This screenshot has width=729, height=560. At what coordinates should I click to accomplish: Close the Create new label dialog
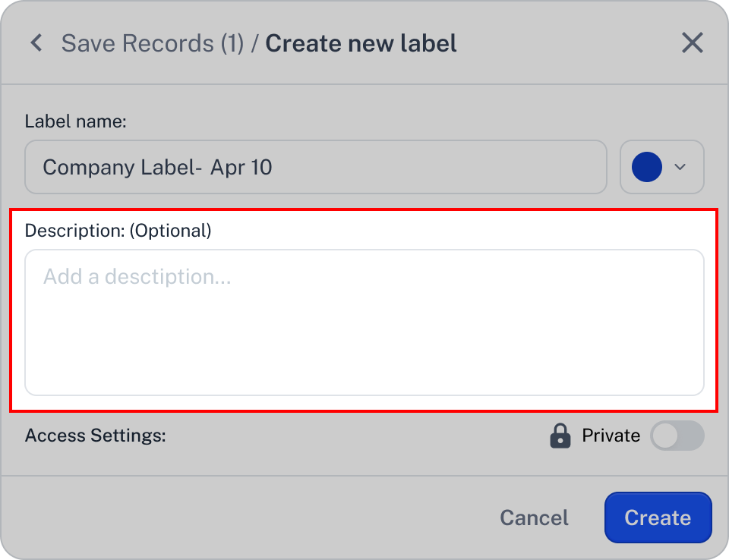693,42
